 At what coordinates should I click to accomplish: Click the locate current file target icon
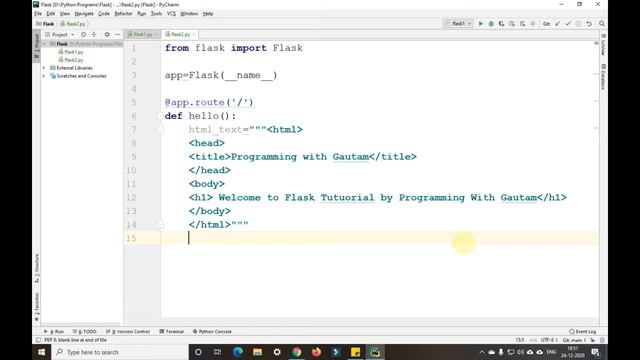pyautogui.click(x=83, y=35)
